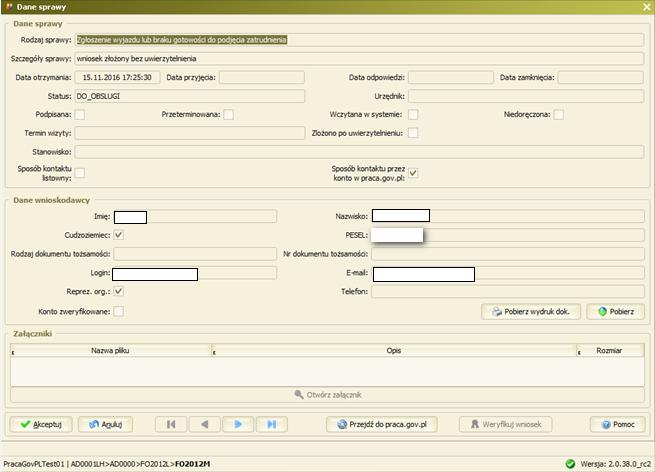Go to first record navigation arrow

click(x=171, y=424)
